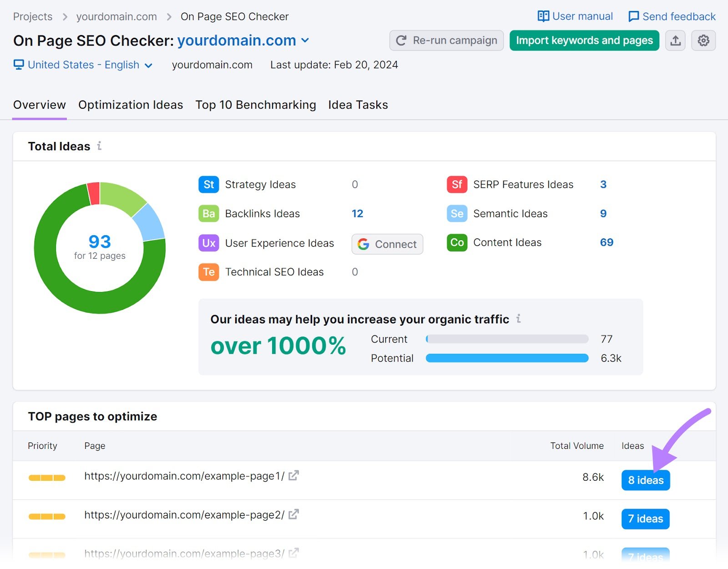This screenshot has width=728, height=569.
Task: Open example-page1 via its external link icon
Action: (294, 475)
